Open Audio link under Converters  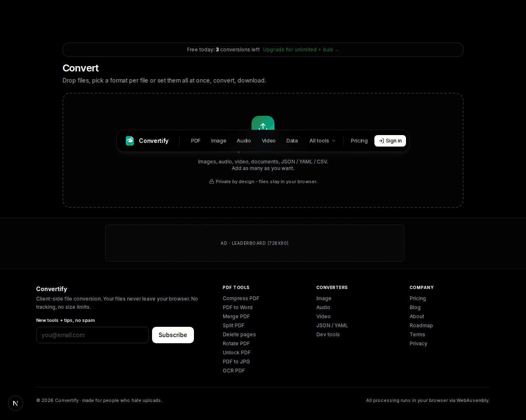323,308
